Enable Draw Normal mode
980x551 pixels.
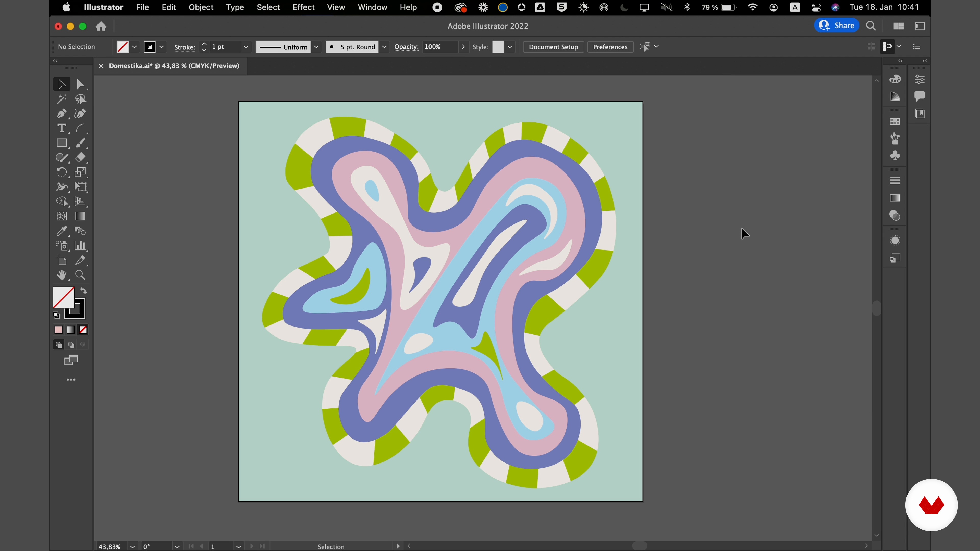58,345
